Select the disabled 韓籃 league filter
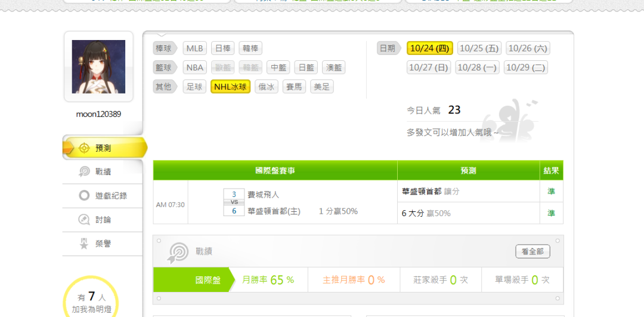This screenshot has width=644, height=317. pos(250,67)
